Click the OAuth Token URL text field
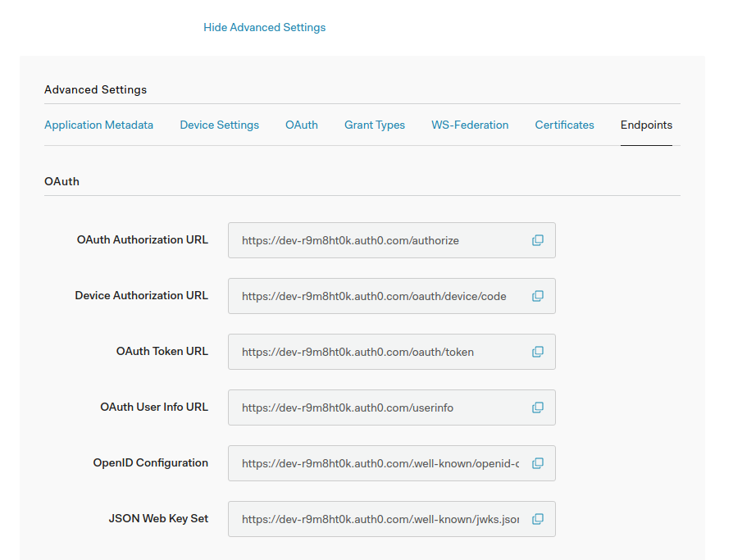This screenshot has height=560, width=733. (x=377, y=352)
